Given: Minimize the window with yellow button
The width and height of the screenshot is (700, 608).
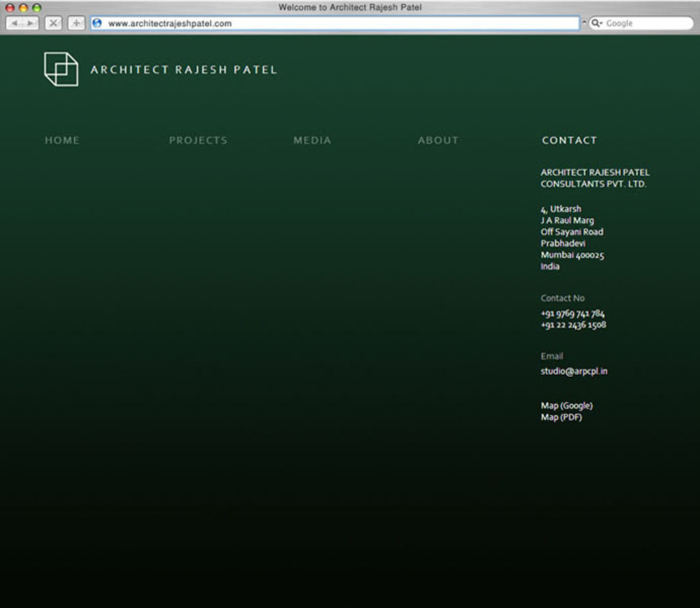Looking at the screenshot, I should [x=23, y=8].
